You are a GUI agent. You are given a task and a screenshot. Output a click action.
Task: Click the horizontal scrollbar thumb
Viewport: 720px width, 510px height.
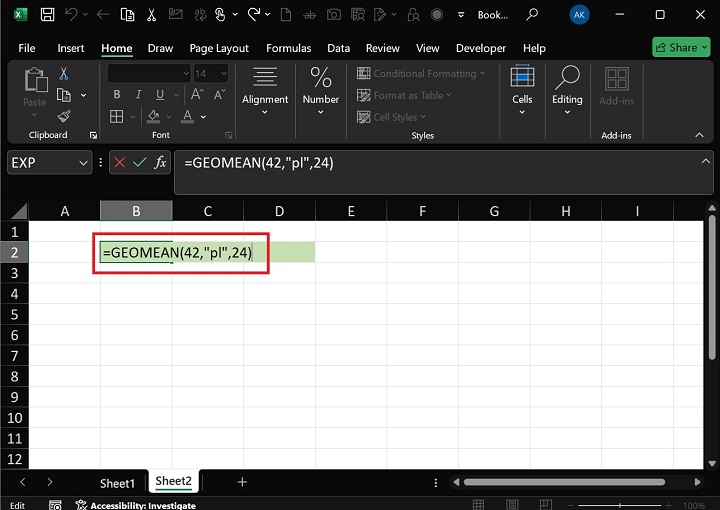(564, 482)
